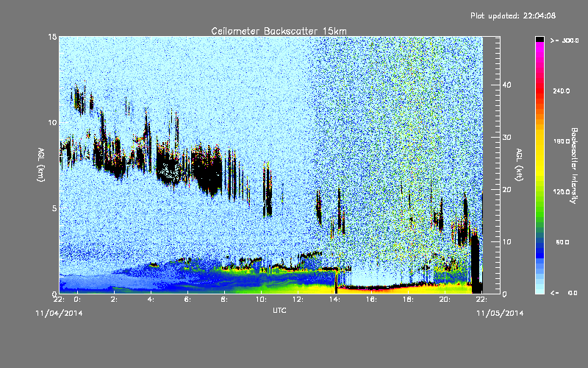Click the '60.0' colorbar value
This screenshot has width=588, height=368.
coord(562,242)
